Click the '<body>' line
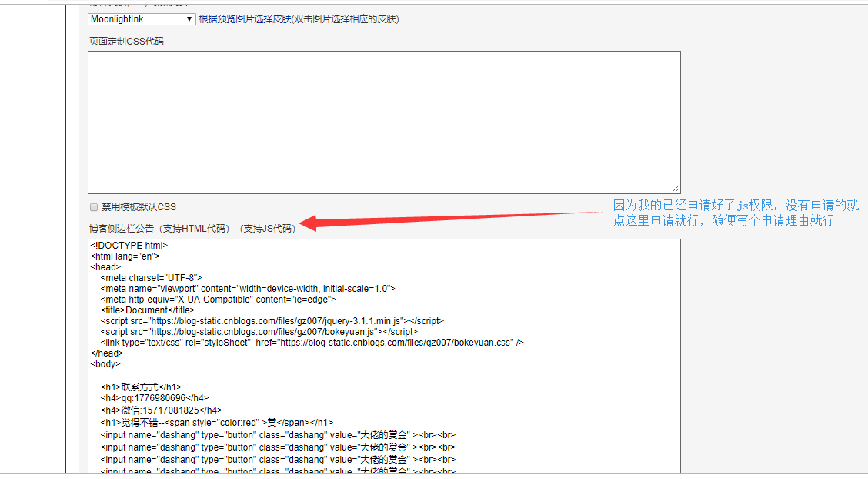This screenshot has width=868, height=479. click(x=105, y=363)
